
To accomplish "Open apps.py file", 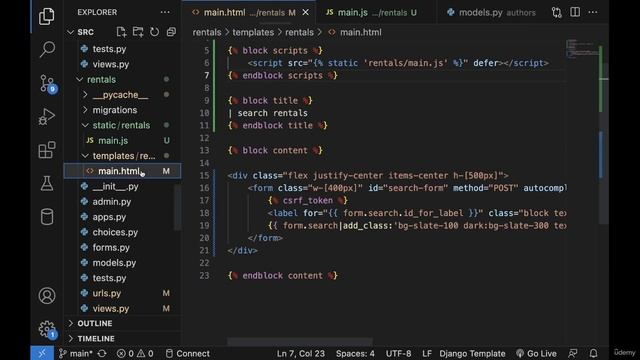I will pos(122,217).
